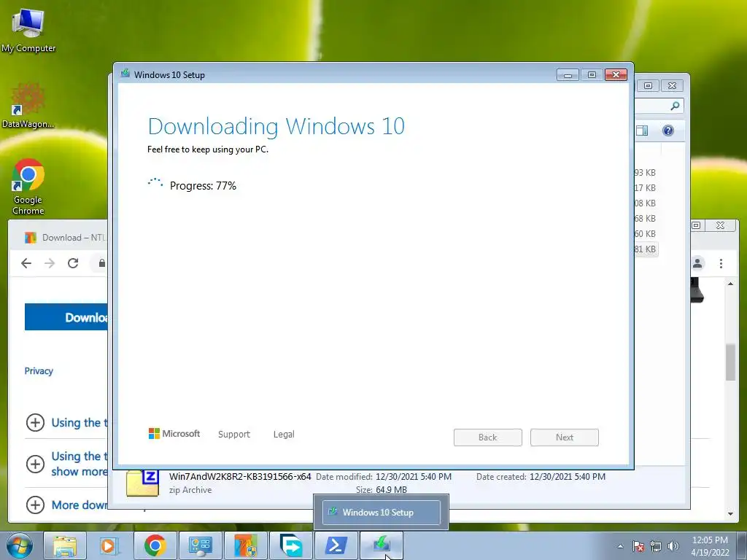This screenshot has width=747, height=560.
Task: Expand the 'More down' section
Action: (x=35, y=505)
